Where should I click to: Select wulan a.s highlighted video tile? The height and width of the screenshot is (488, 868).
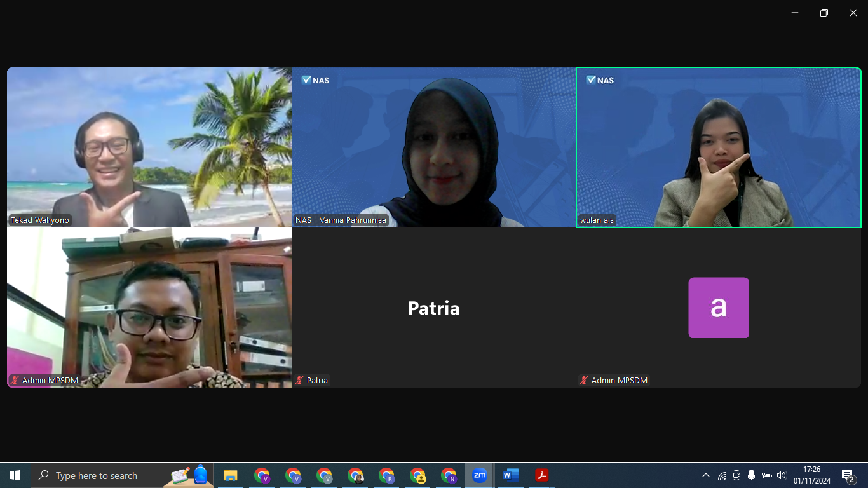[x=718, y=147]
